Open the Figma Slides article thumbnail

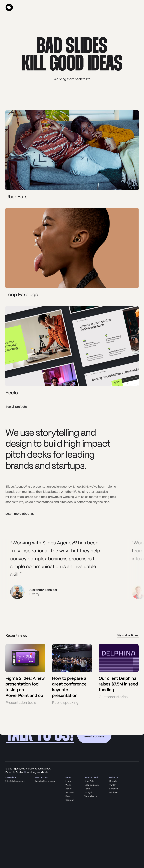click(x=25, y=658)
